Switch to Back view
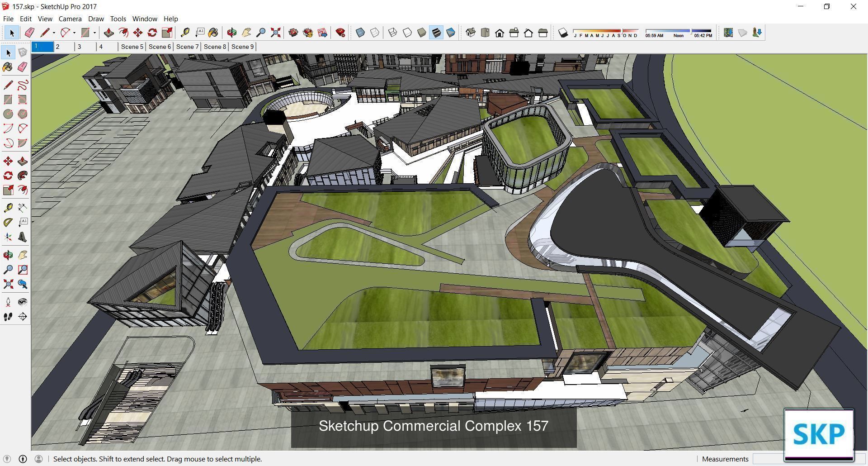Viewport: 868px width, 466px height. pyautogui.click(x=528, y=33)
